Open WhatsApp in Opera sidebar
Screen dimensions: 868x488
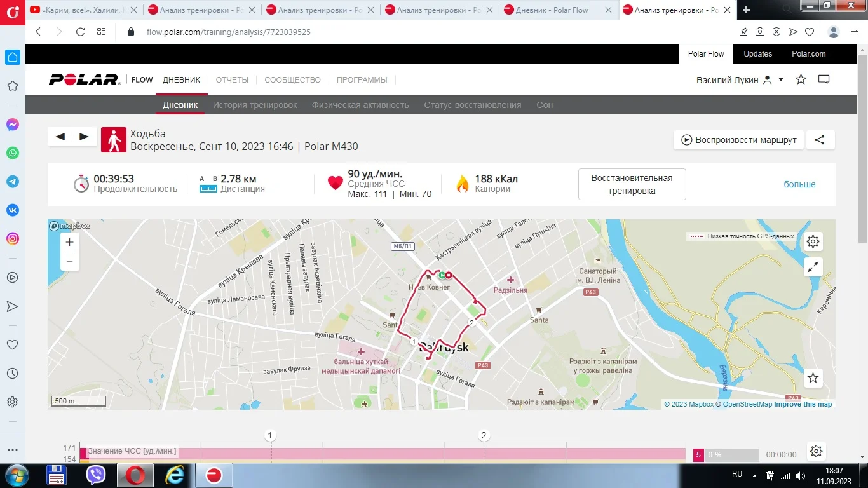point(12,153)
